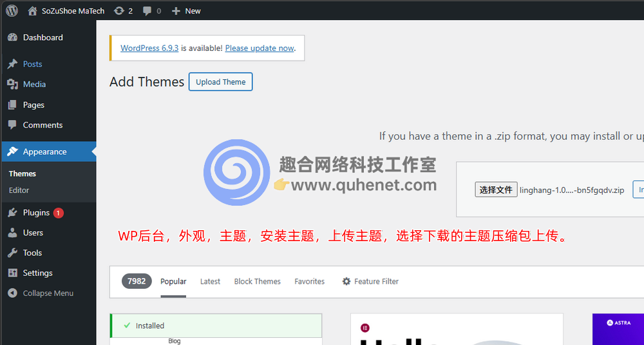Viewport: 644px width, 345px height.
Task: Collapse the admin sidebar menu
Action: [48, 293]
